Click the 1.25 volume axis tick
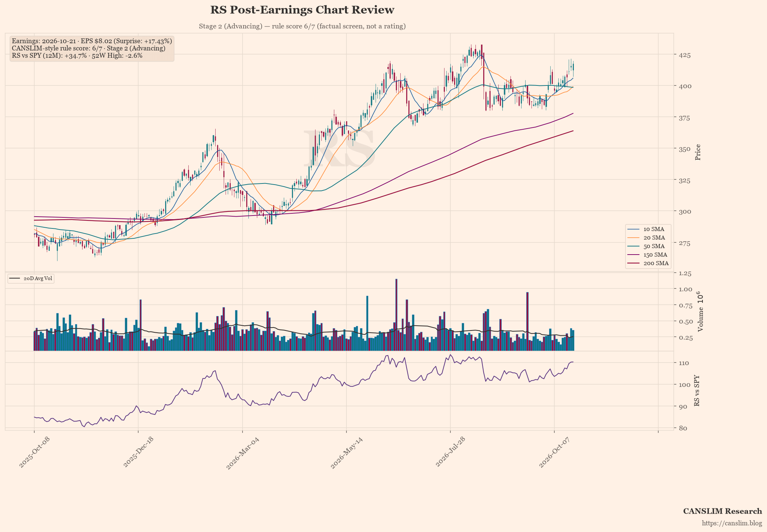767x532 pixels. coord(685,273)
